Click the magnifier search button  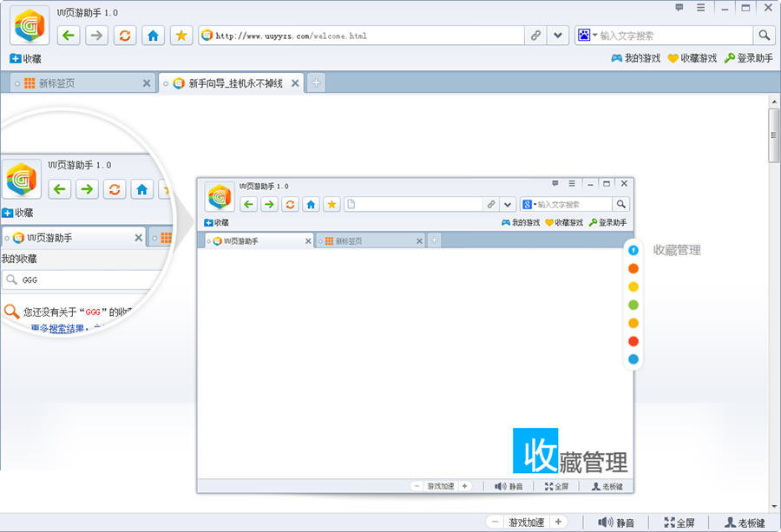764,36
